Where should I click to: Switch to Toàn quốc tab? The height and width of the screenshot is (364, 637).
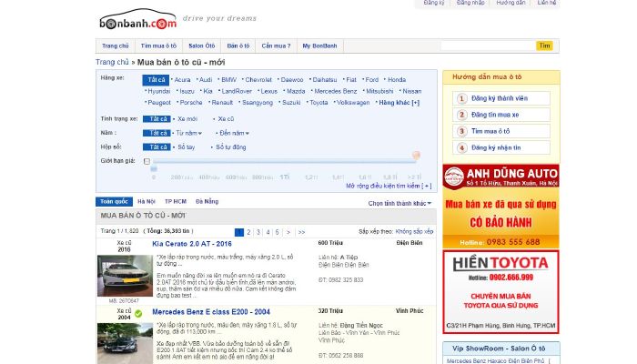(114, 201)
